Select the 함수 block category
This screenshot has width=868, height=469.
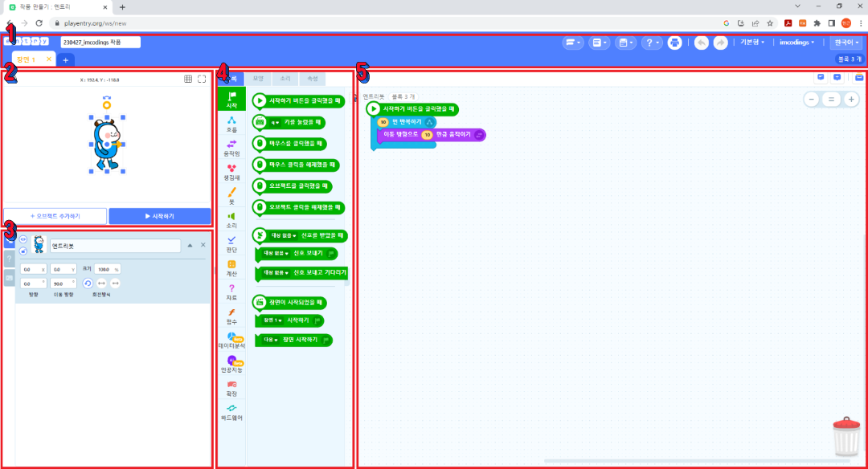point(231,316)
